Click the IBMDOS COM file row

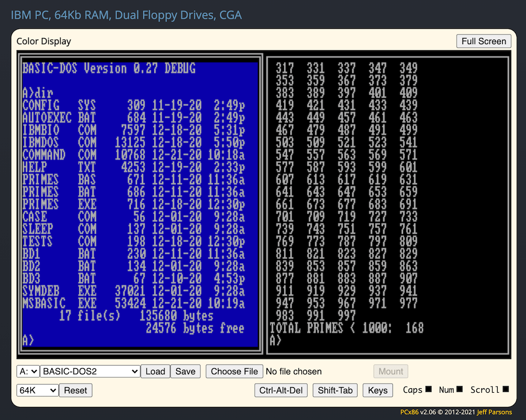tap(134, 143)
